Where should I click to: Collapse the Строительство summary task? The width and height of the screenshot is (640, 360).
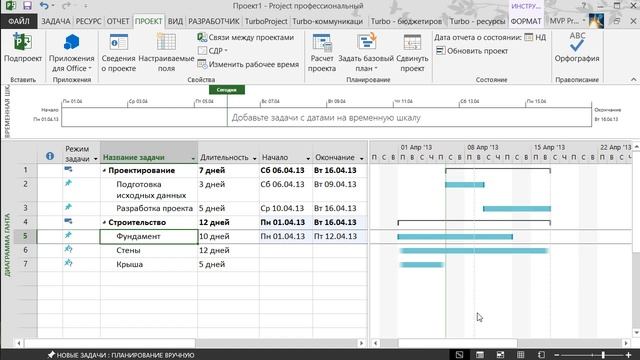[104, 222]
